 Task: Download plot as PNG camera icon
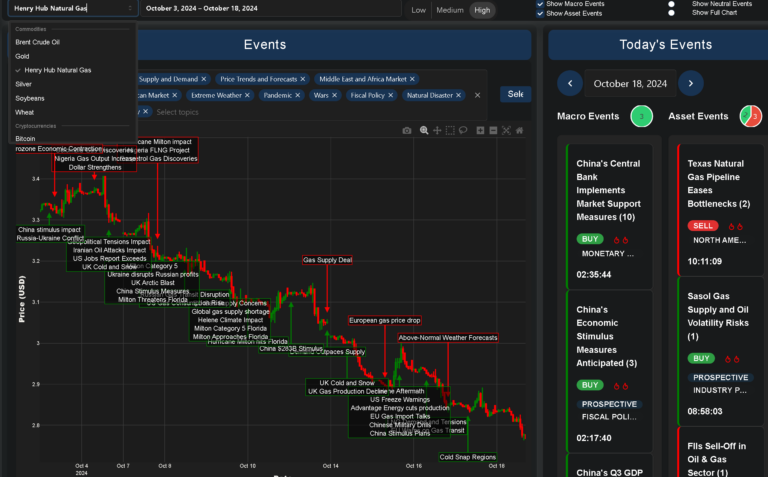click(407, 130)
